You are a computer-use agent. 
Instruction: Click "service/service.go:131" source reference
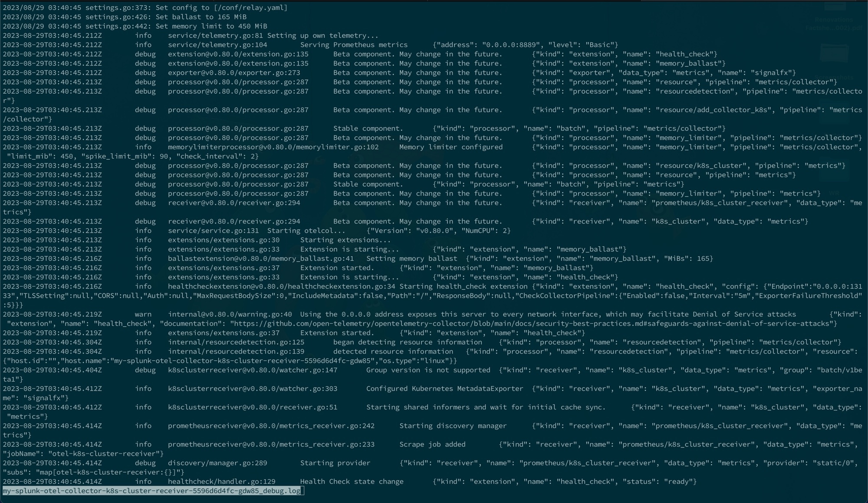214,231
